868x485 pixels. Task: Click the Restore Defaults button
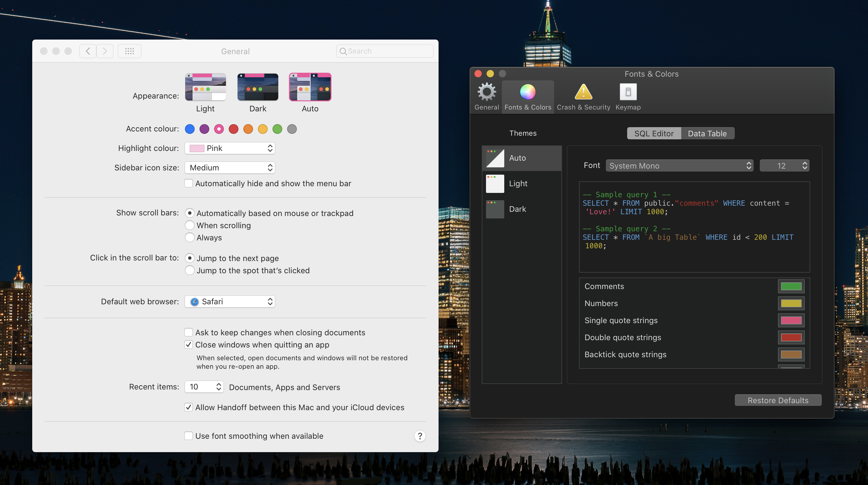click(x=778, y=400)
